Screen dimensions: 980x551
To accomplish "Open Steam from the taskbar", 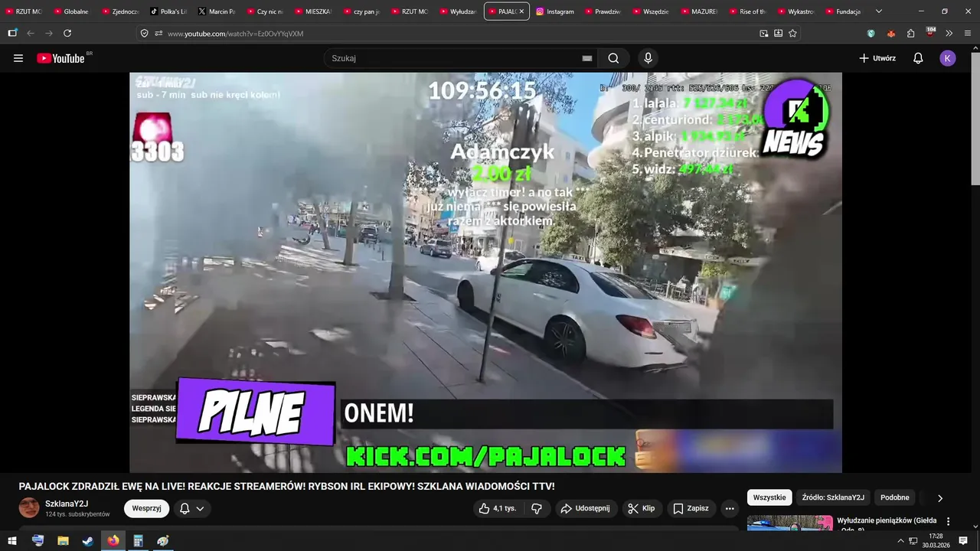I will [88, 541].
